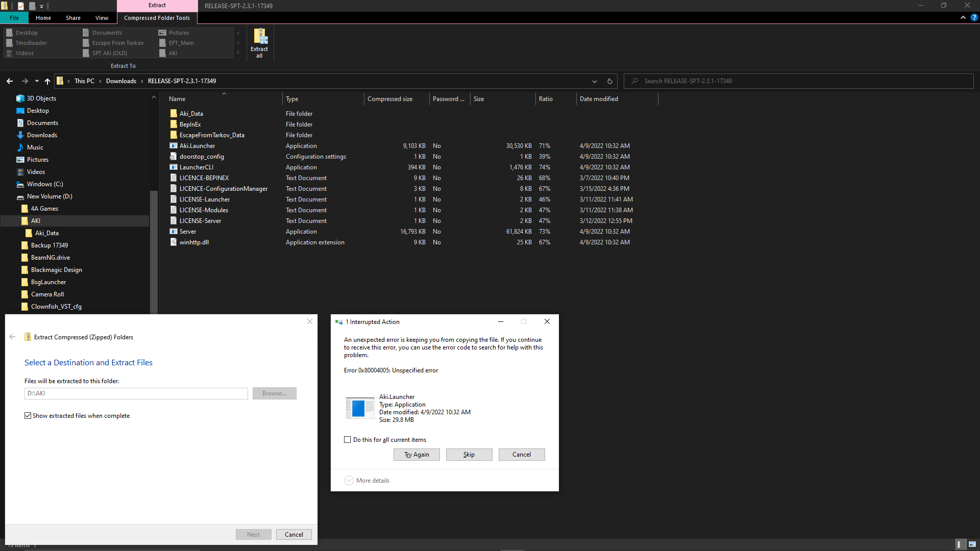Click the Back navigation arrow
Viewport: 980px width, 551px height.
coord(10,81)
